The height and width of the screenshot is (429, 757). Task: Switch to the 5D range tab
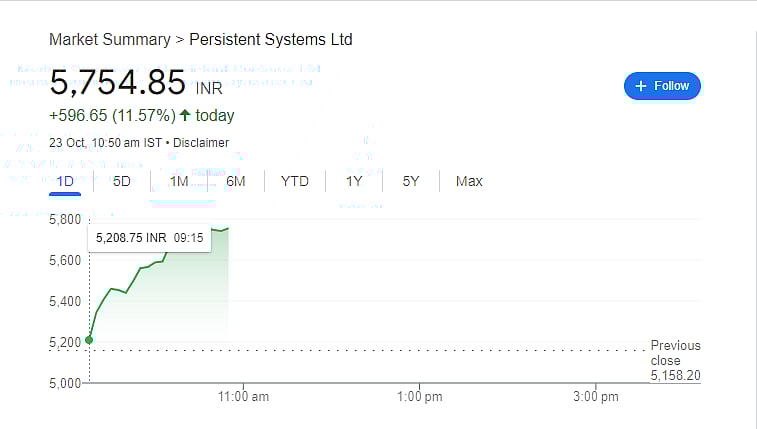click(x=122, y=181)
